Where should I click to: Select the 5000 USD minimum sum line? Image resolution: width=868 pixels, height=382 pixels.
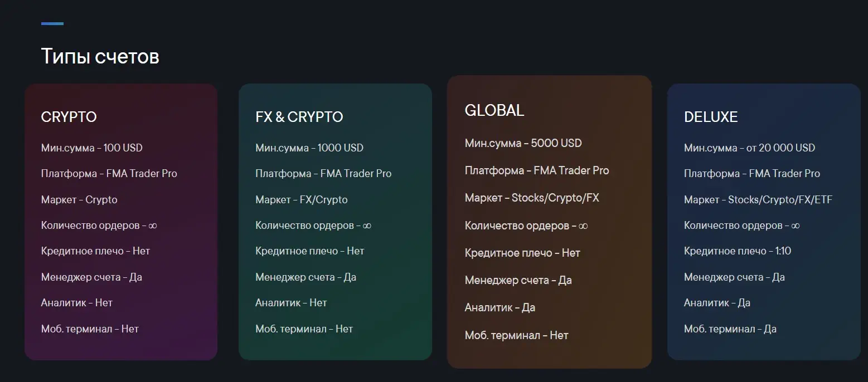(523, 143)
